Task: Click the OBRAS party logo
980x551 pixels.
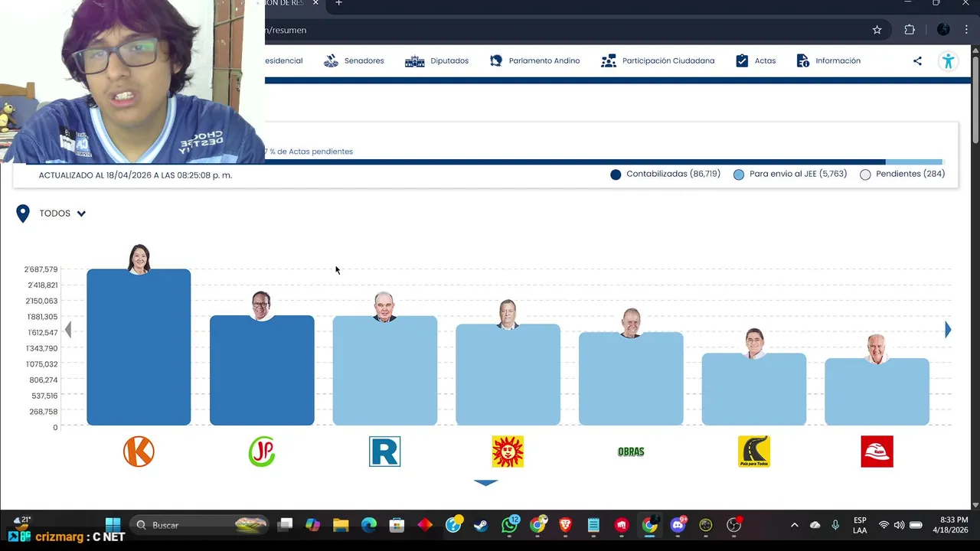Action: point(631,452)
